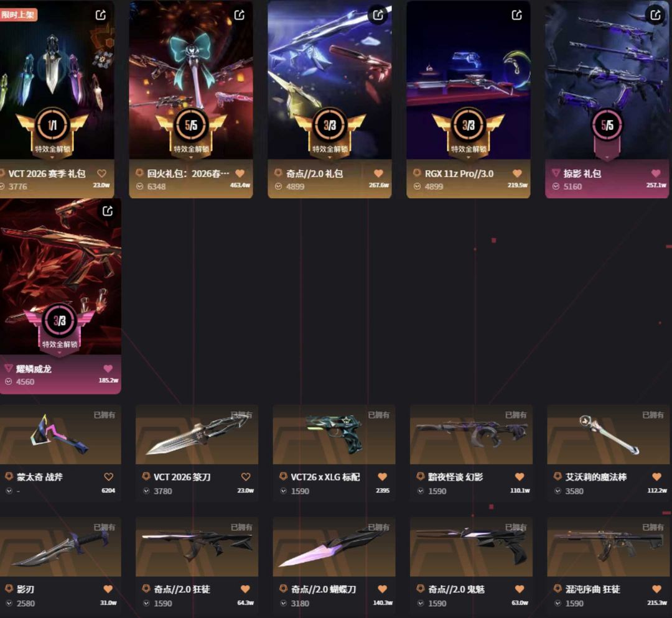Toggle favorite heart for VCT 2026 赛季礼包
The image size is (672, 618).
(101, 173)
